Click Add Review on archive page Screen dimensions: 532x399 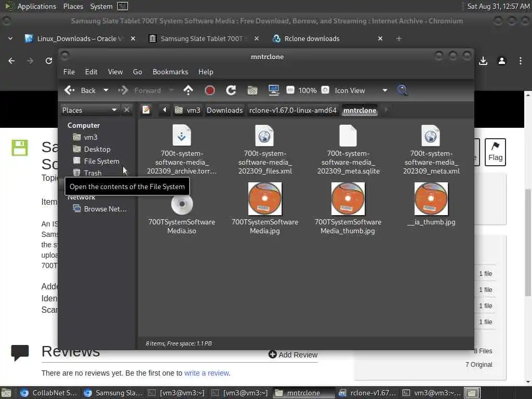(293, 354)
